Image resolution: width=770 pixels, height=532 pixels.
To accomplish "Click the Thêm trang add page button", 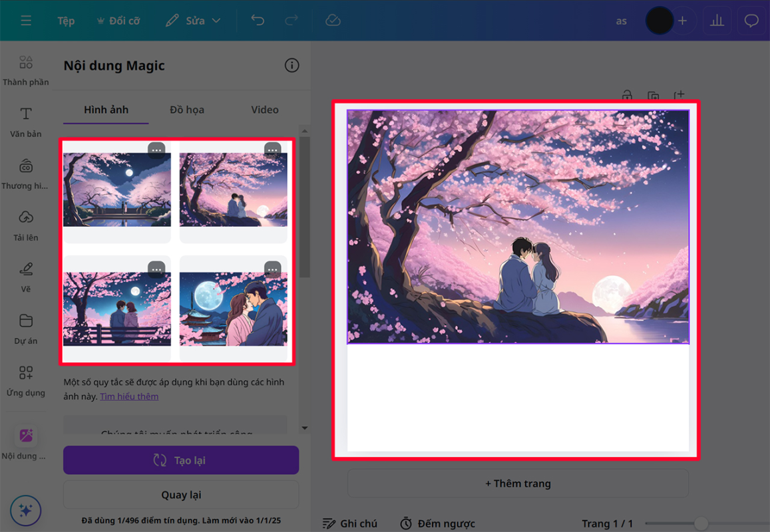I will tap(518, 483).
